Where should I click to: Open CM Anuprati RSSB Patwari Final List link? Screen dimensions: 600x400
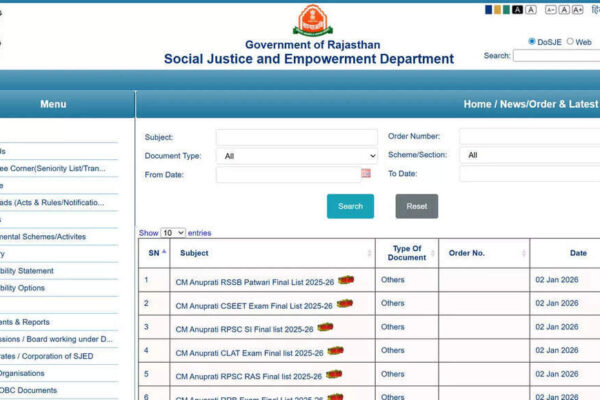255,282
